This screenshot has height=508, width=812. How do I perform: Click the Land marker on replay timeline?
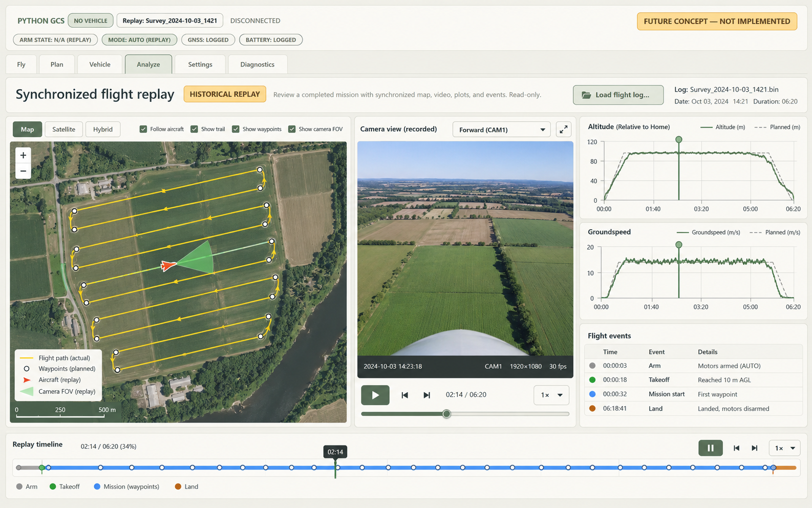tap(773, 468)
